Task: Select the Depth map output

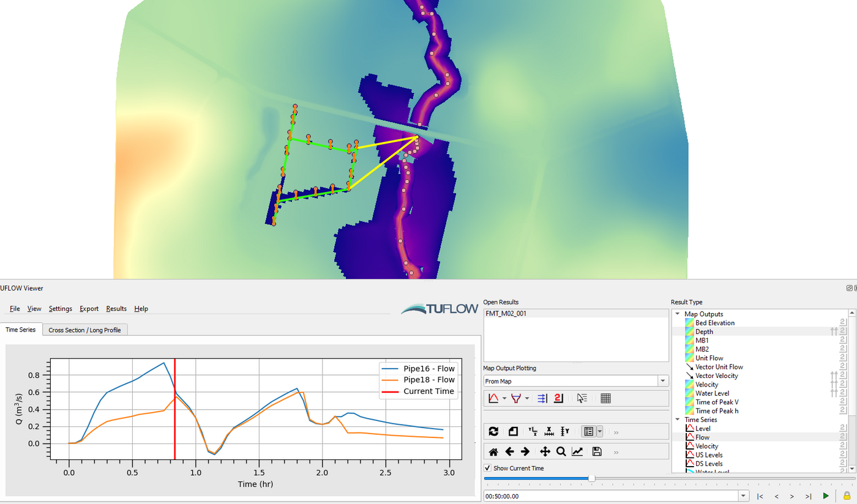Action: [704, 332]
